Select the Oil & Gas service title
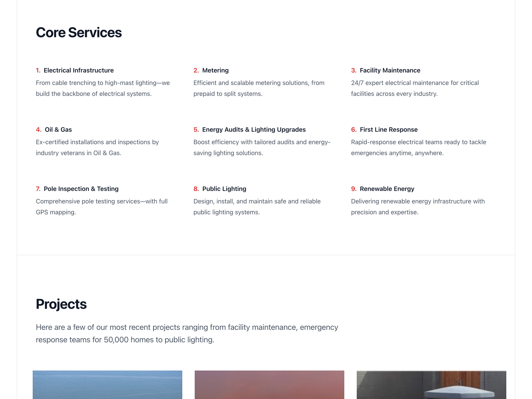Image resolution: width=532 pixels, height=399 pixels. point(58,130)
